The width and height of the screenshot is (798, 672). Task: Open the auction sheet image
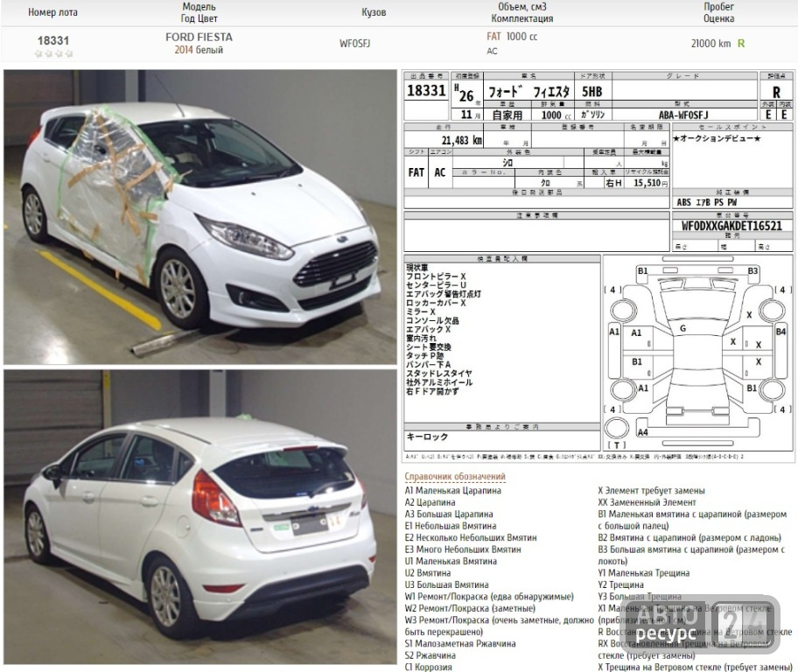(x=598, y=266)
